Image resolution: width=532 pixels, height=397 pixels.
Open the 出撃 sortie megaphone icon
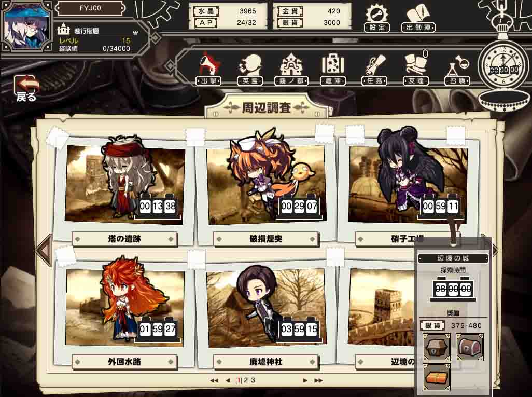(208, 69)
